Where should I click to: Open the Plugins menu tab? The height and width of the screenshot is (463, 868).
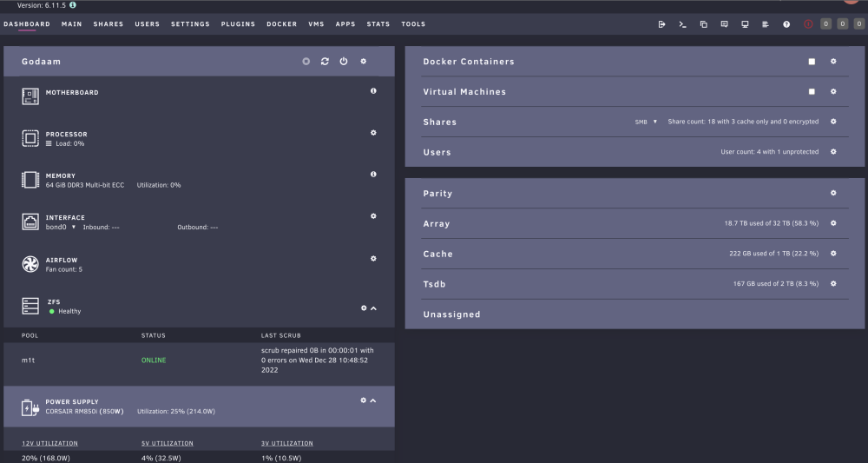[x=238, y=24]
